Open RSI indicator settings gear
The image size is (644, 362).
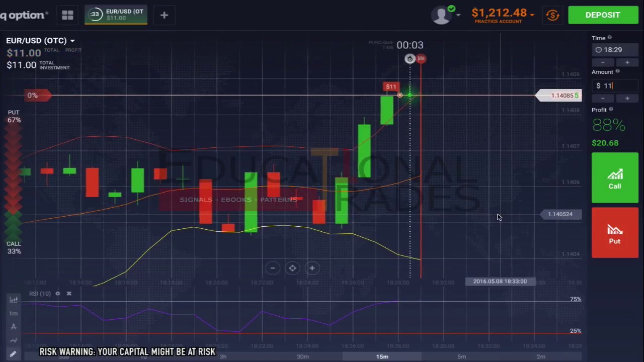coord(58,294)
